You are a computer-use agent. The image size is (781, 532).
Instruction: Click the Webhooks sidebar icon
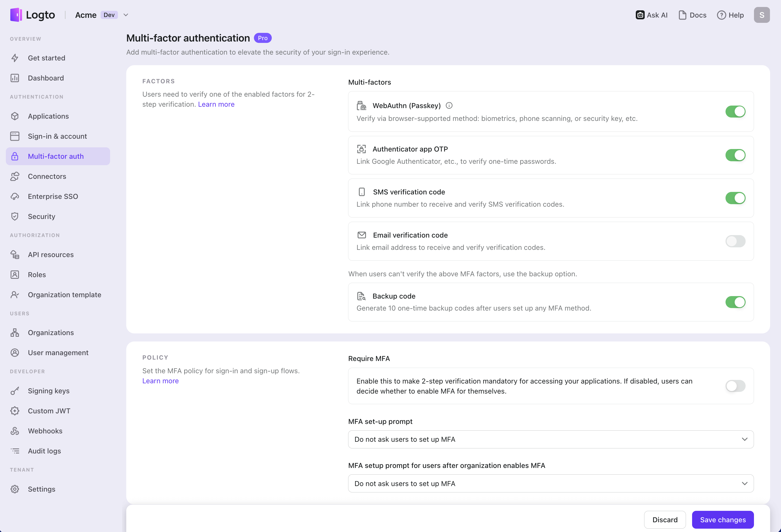click(x=15, y=431)
